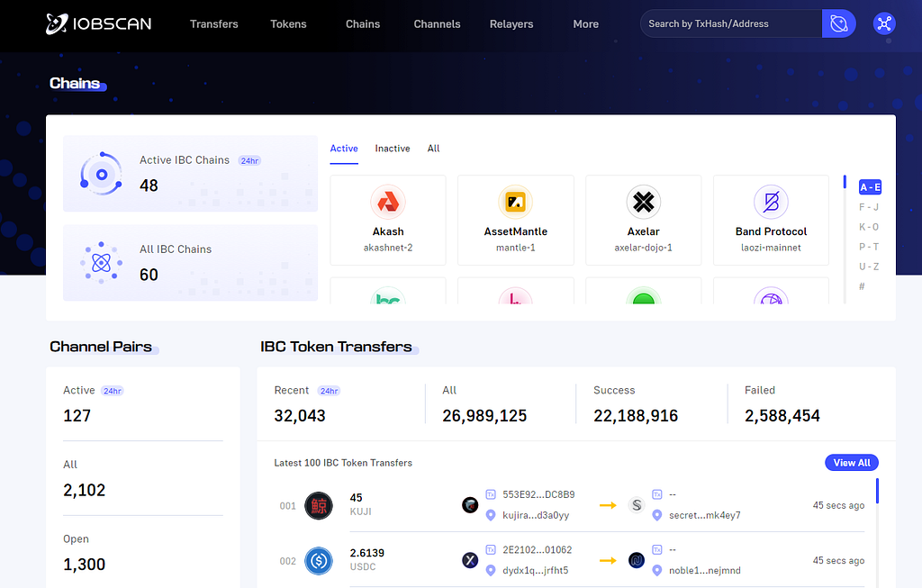Click the Band Protocol chain logo
Screen dimensions: 922x588
point(771,202)
